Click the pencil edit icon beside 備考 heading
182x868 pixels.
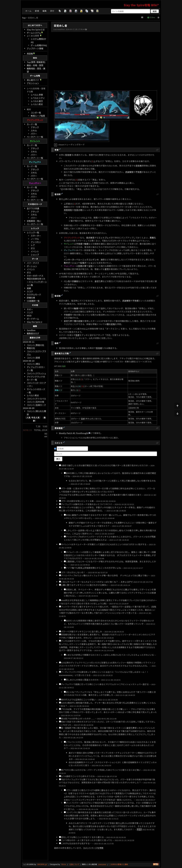(60, 343)
